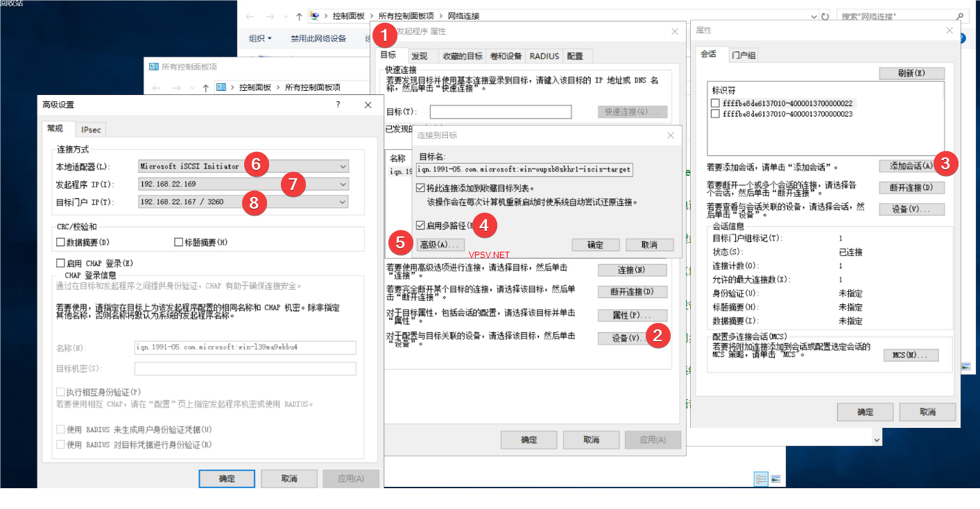Click the up arrow in 网络连接 window navigation
This screenshot has width=980, height=509.
pyautogui.click(x=299, y=16)
